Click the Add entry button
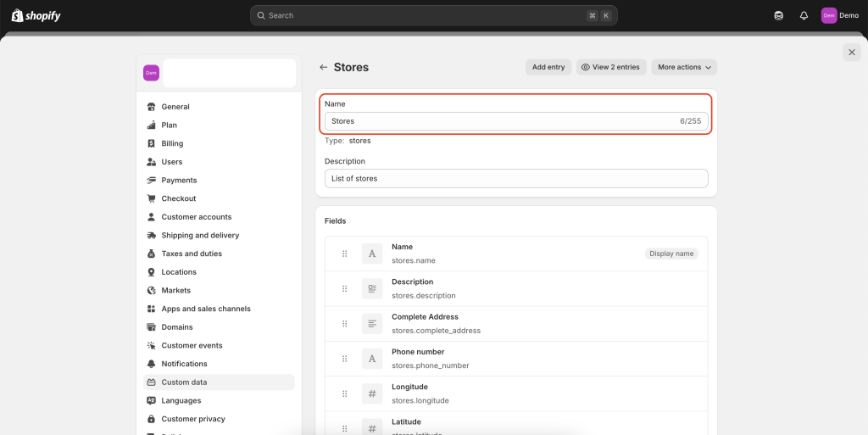 (x=548, y=67)
